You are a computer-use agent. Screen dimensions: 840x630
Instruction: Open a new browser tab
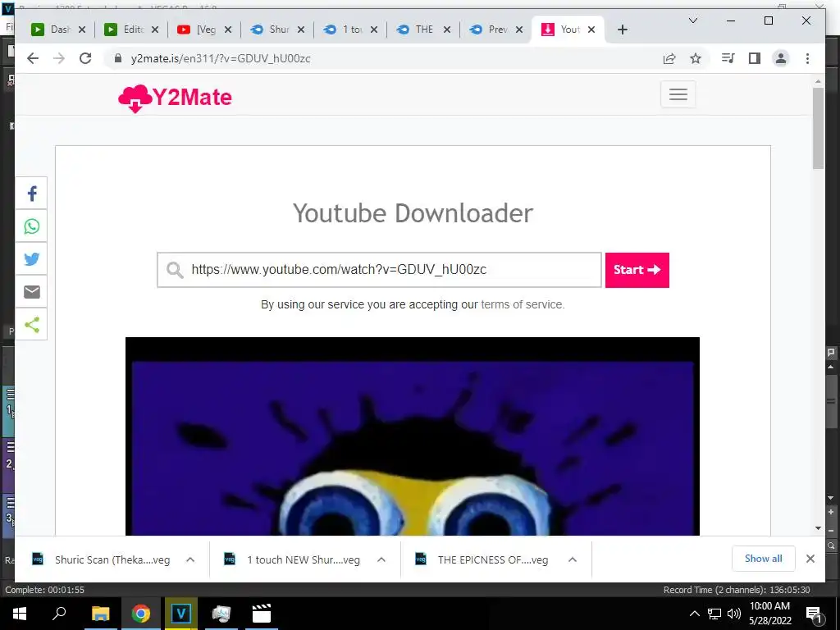(622, 30)
